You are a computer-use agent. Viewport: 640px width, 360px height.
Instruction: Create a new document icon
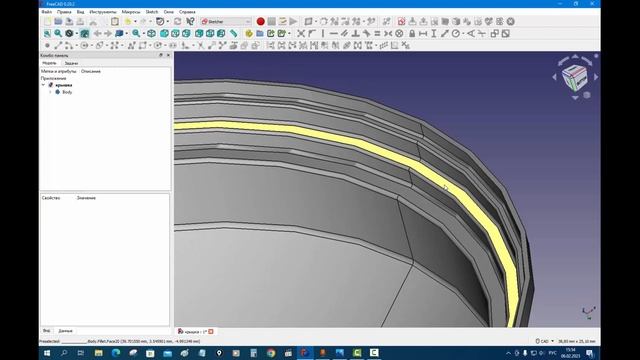tap(48, 22)
